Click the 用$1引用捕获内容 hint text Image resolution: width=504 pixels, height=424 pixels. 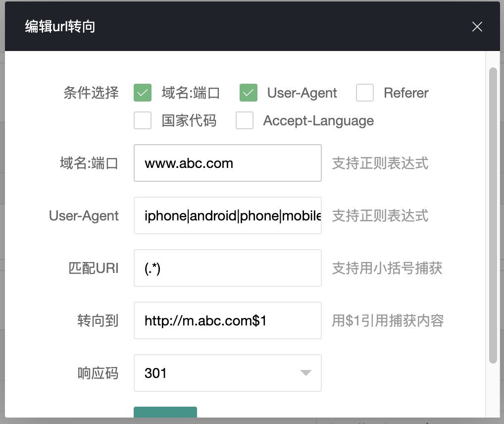(x=388, y=321)
